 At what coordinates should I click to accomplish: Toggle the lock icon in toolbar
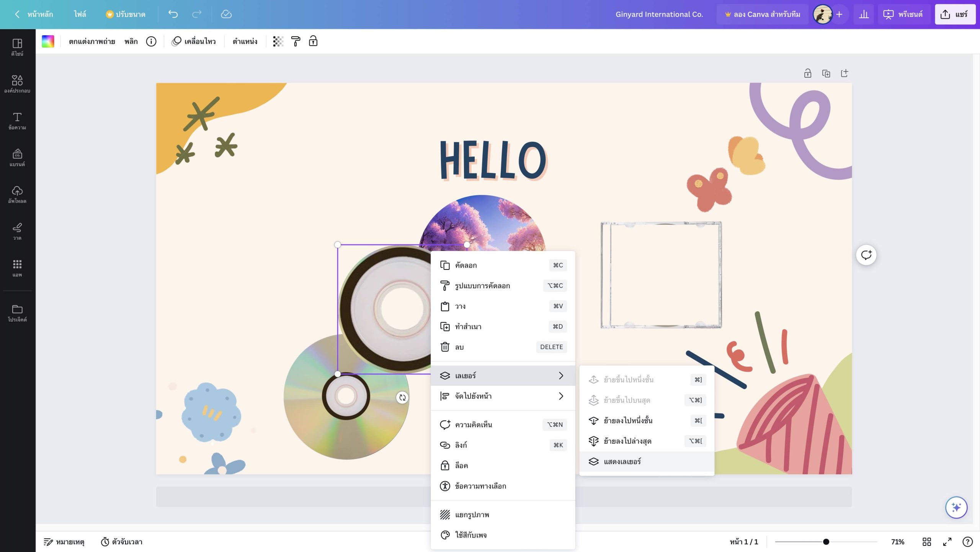pyautogui.click(x=313, y=41)
